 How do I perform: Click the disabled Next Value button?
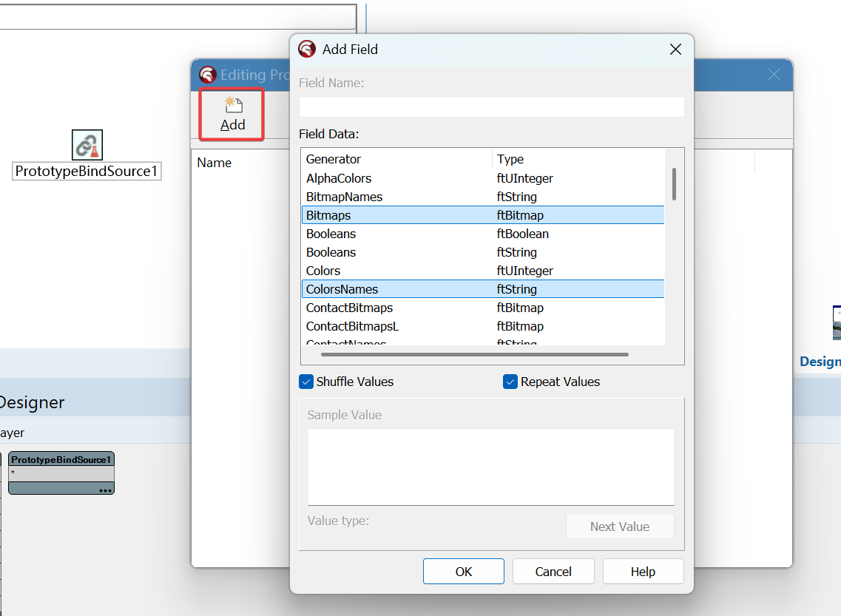[620, 527]
